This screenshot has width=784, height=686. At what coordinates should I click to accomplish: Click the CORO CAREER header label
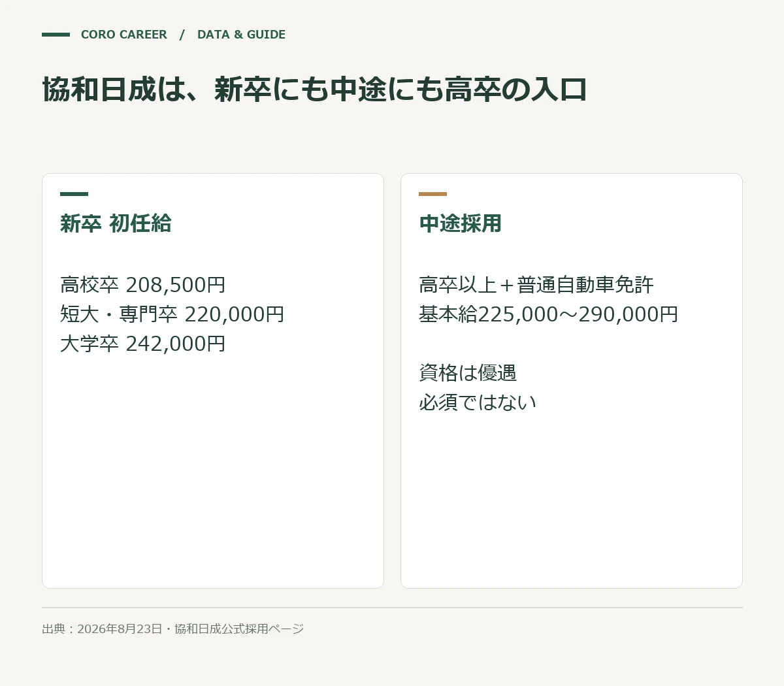(123, 35)
